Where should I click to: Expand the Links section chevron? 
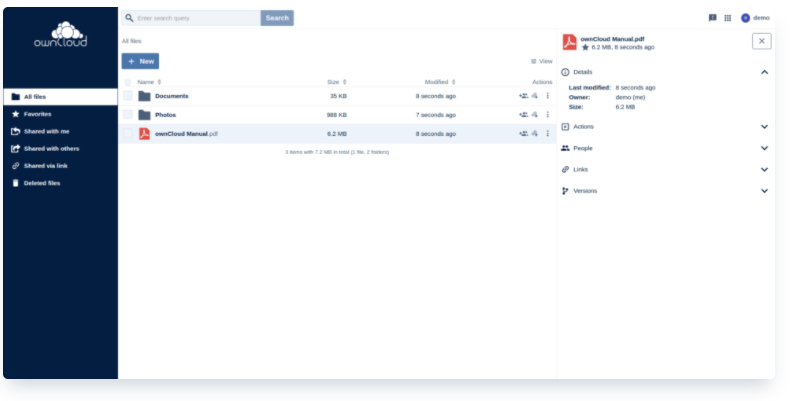click(x=764, y=169)
